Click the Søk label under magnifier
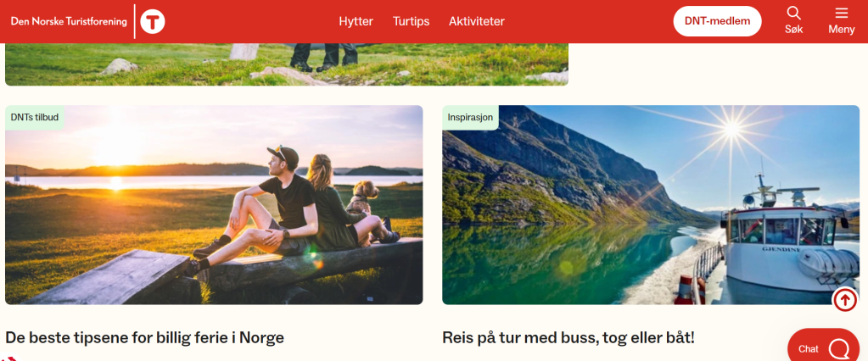Screen dimensions: 868x361 pyautogui.click(x=794, y=30)
